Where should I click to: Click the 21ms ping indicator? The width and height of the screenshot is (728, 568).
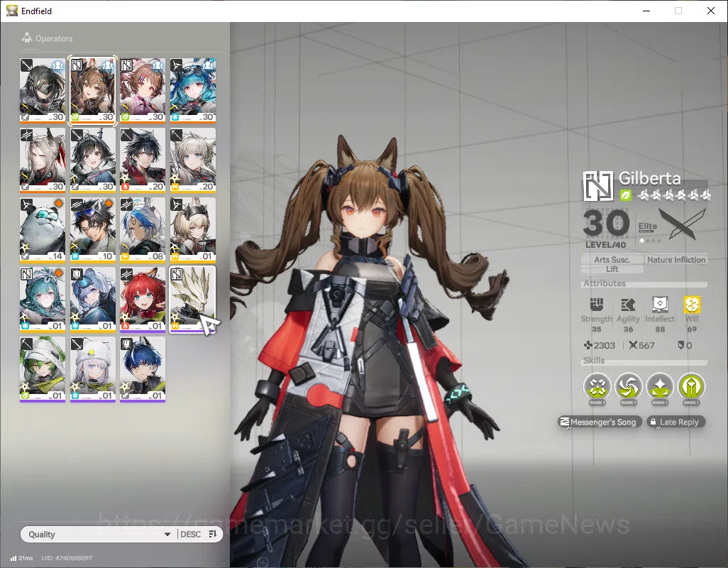[22, 558]
